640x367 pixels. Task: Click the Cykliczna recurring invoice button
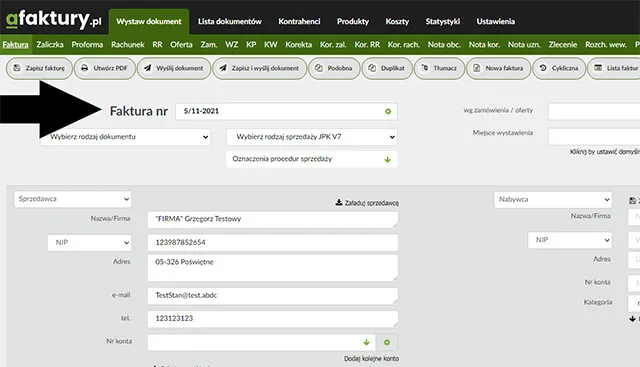click(559, 68)
